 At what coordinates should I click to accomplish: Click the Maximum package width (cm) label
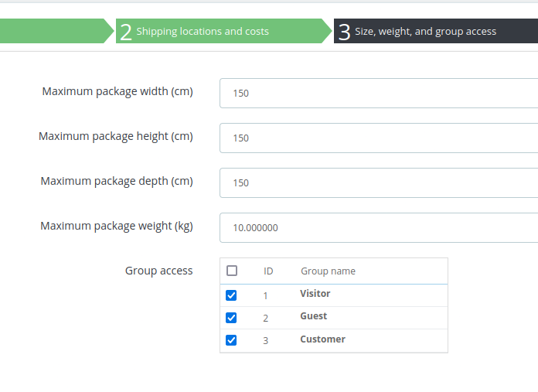(x=117, y=92)
